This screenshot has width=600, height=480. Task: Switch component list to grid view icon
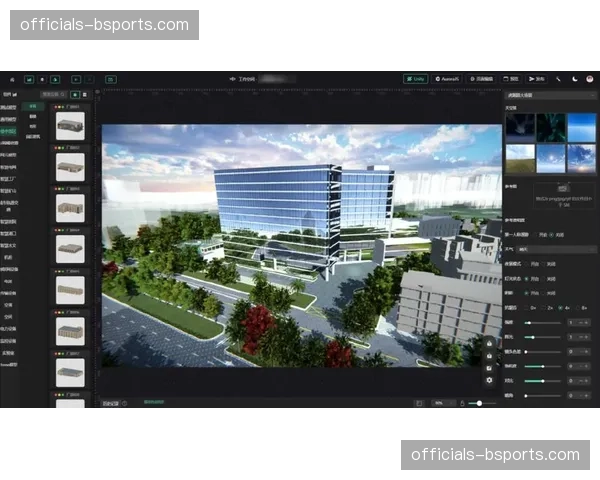[74, 94]
